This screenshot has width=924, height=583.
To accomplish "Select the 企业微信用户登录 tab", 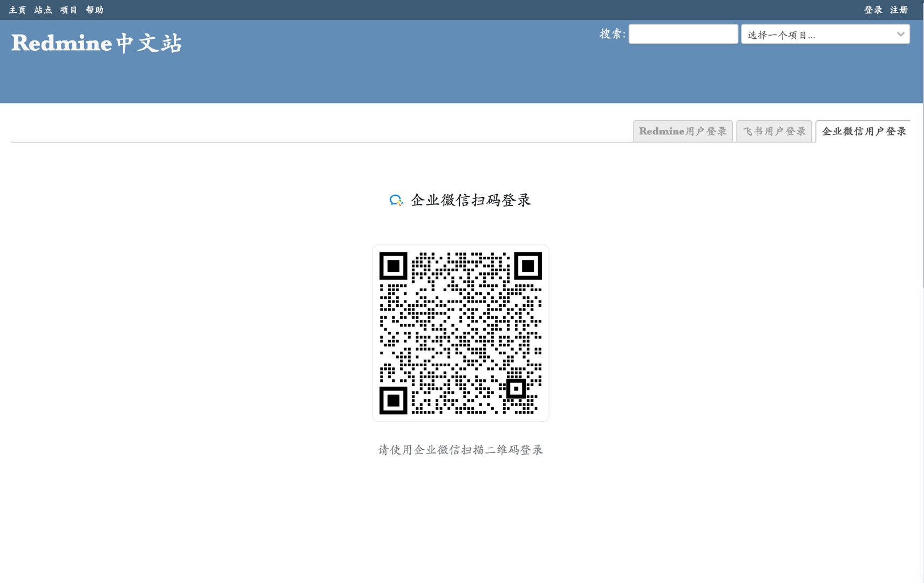I will (864, 131).
